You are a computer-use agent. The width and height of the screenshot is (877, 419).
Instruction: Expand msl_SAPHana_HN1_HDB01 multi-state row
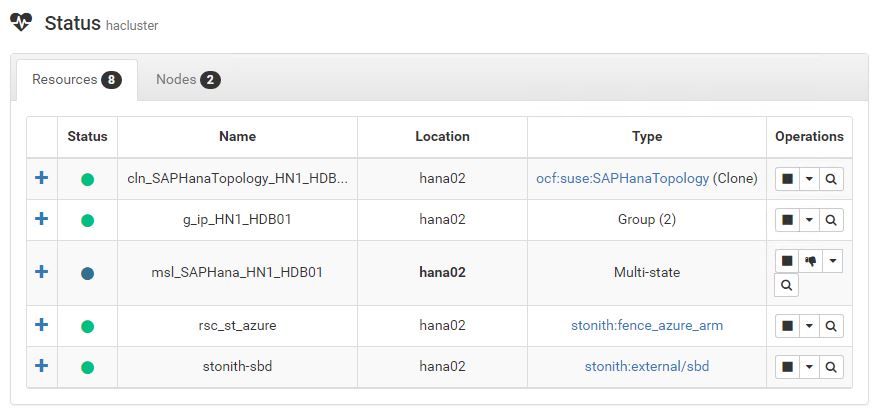[41, 272]
